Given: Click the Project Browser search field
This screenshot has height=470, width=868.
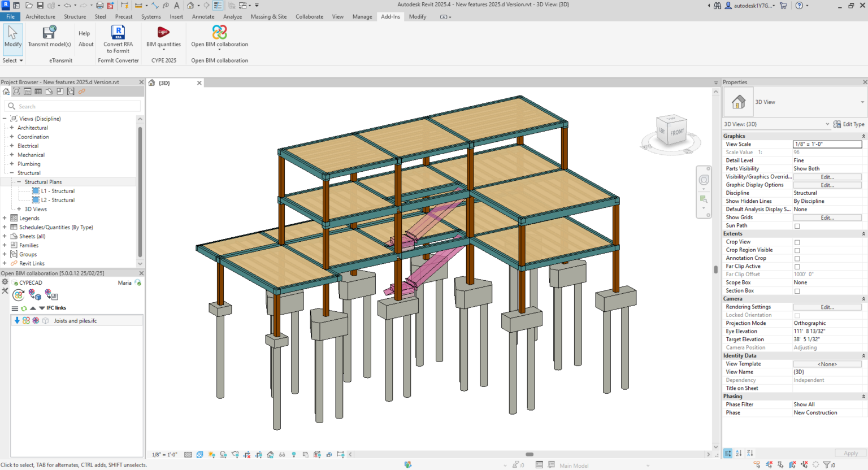Looking at the screenshot, I should coord(78,106).
